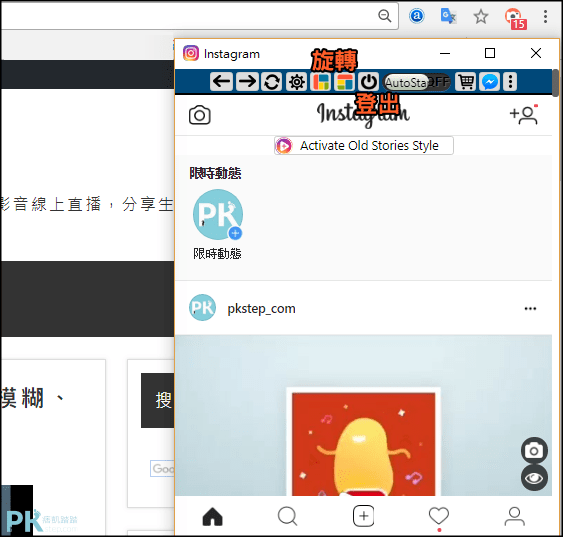Click the zoom magnifier in Chrome address bar
The image size is (563, 537).
click(x=385, y=16)
